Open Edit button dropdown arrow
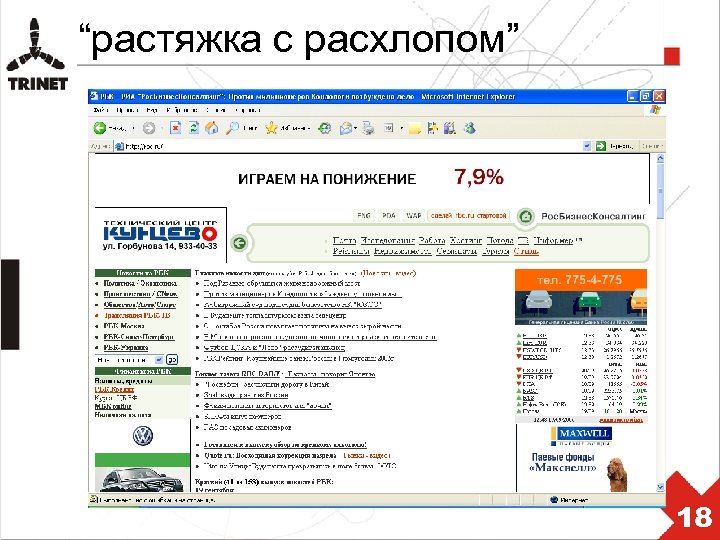The width and height of the screenshot is (720, 540). coord(400,129)
